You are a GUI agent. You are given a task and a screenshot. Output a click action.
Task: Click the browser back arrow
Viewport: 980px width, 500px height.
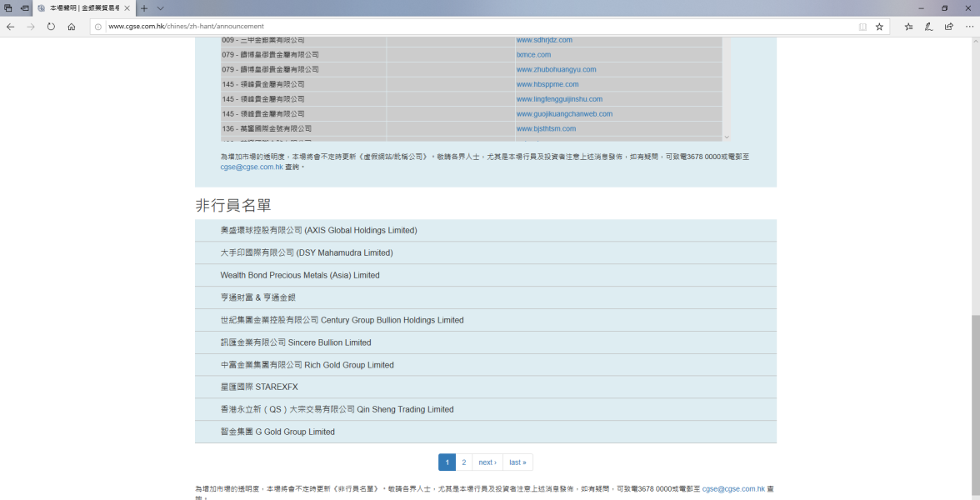click(x=10, y=27)
